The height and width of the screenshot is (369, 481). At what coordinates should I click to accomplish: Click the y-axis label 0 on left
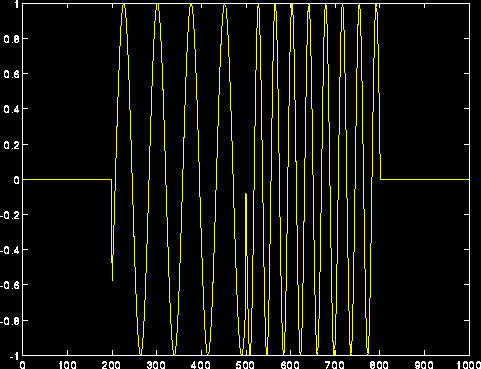[x=16, y=180]
